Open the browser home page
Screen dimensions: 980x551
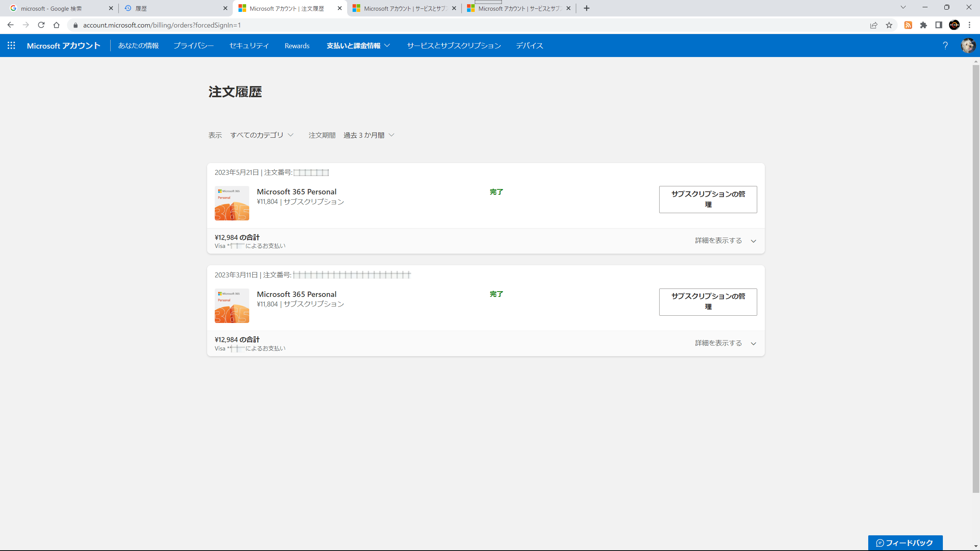coord(57,25)
